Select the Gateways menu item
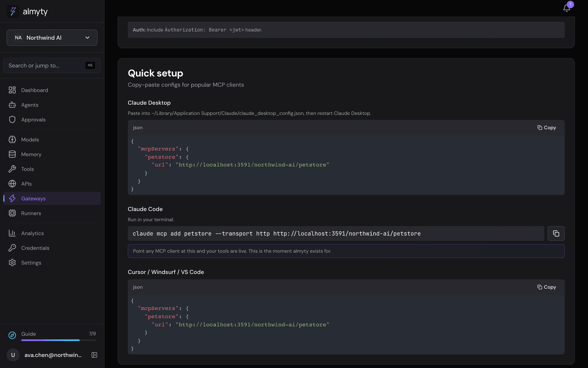Viewport: 588px width, 368px height. (52, 198)
